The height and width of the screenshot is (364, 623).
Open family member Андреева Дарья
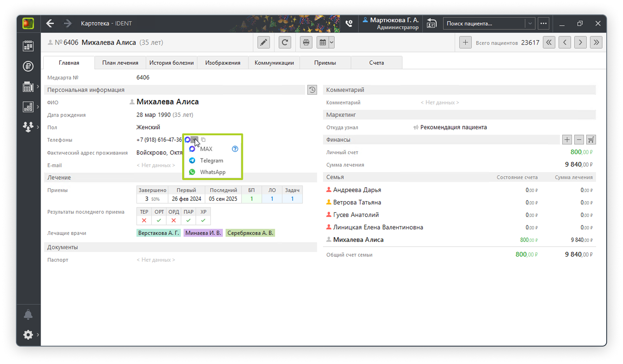pos(357,190)
